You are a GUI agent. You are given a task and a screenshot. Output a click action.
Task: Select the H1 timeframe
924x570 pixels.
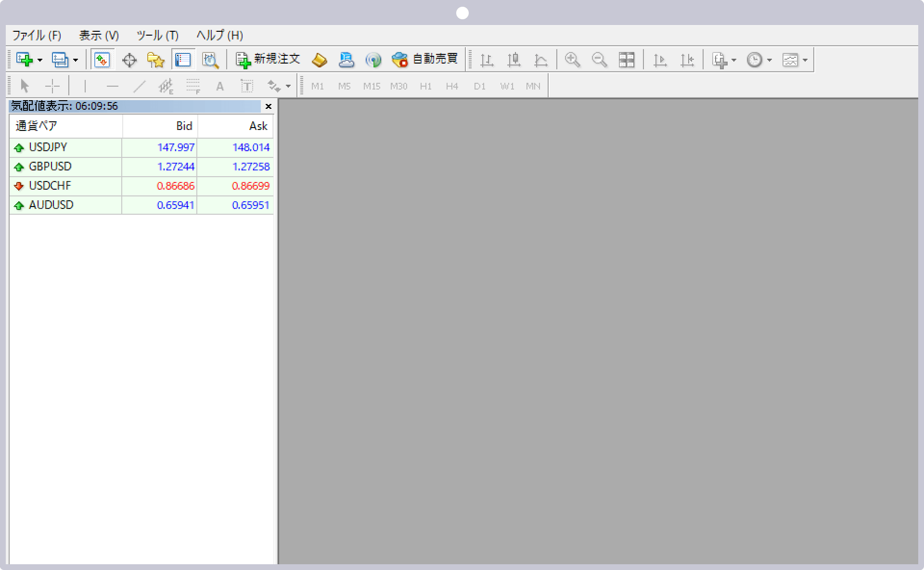(x=425, y=86)
